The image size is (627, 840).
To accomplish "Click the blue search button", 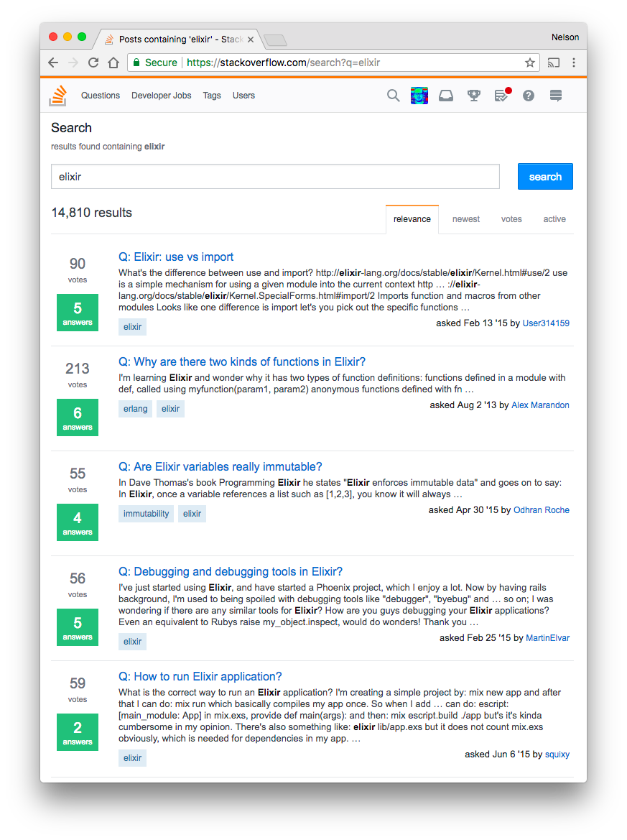I will (x=545, y=176).
